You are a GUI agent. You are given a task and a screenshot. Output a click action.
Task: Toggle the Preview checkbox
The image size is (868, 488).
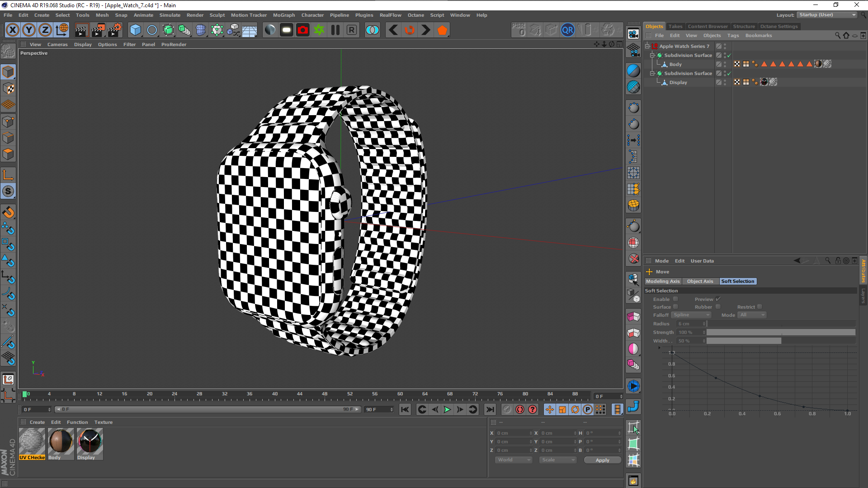pos(718,299)
